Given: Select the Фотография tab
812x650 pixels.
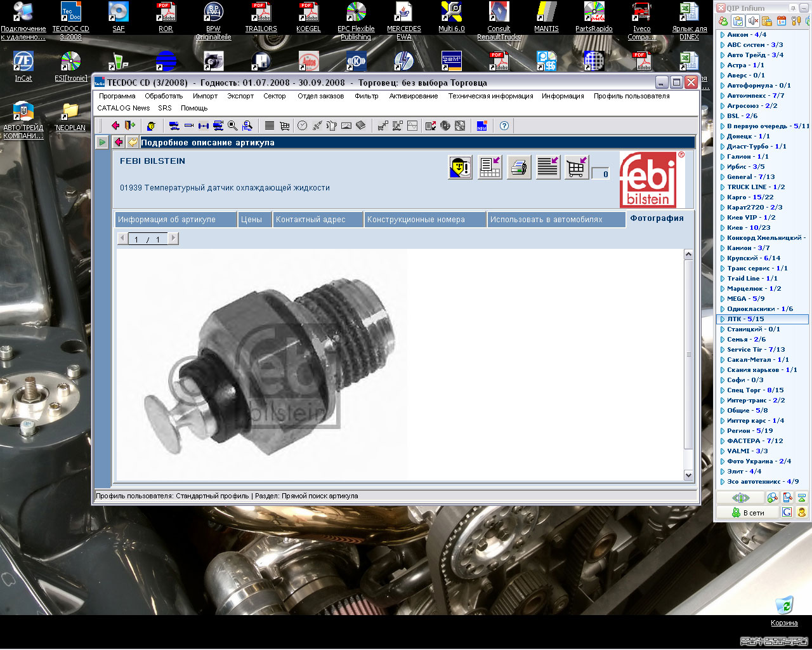Looking at the screenshot, I should (x=657, y=218).
